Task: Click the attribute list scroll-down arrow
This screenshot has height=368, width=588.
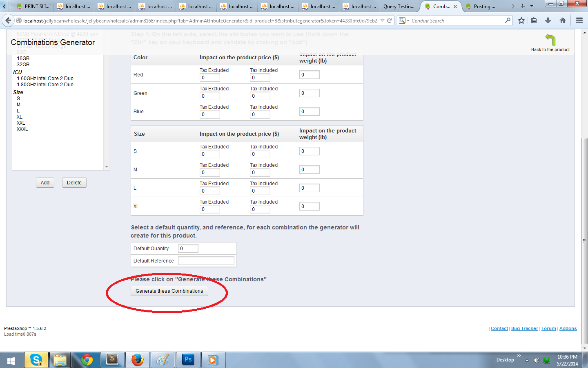Action: point(107,167)
